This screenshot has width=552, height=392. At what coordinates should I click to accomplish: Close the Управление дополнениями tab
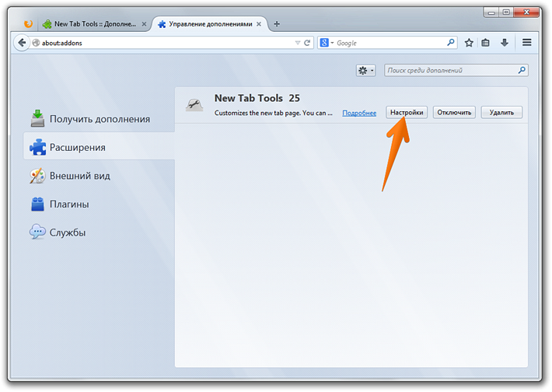259,24
